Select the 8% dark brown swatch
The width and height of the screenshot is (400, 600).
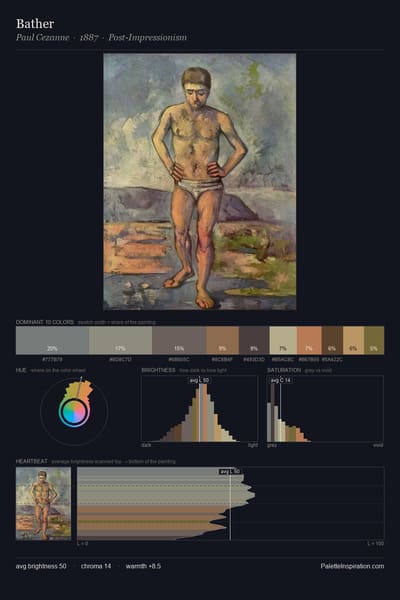254,340
